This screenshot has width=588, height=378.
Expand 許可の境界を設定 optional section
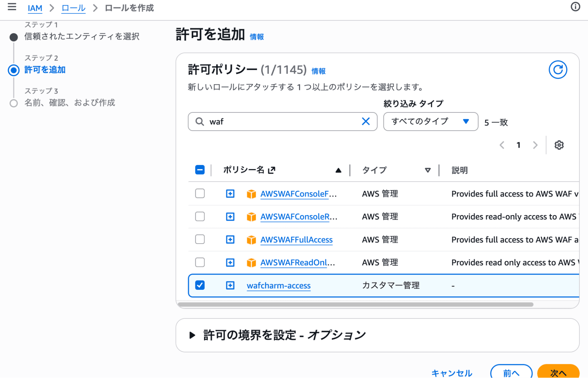coord(192,335)
